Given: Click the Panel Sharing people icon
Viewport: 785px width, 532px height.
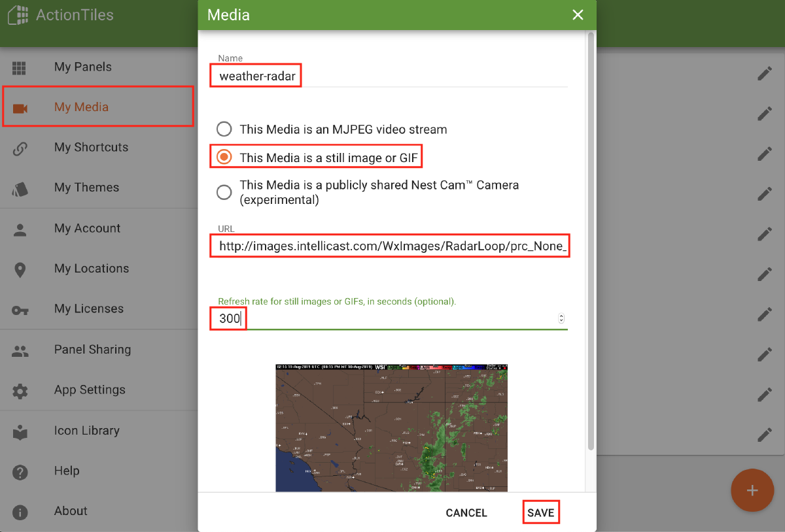Looking at the screenshot, I should pos(20,350).
